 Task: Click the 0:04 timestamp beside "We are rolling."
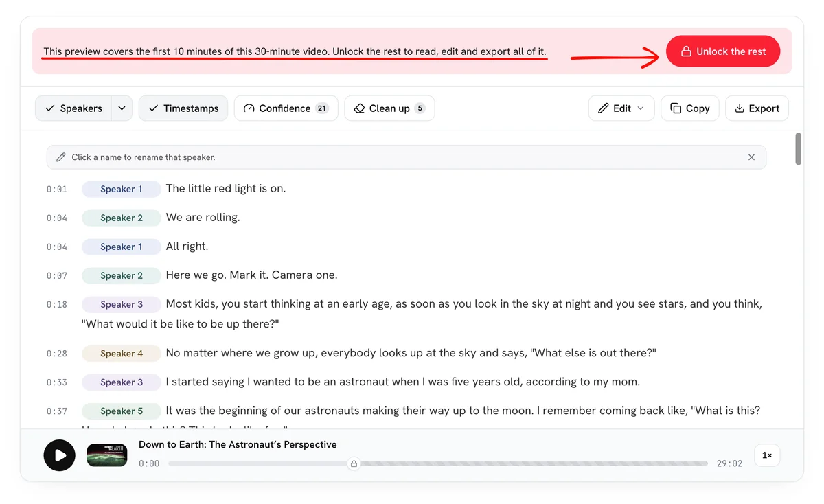pyautogui.click(x=57, y=218)
